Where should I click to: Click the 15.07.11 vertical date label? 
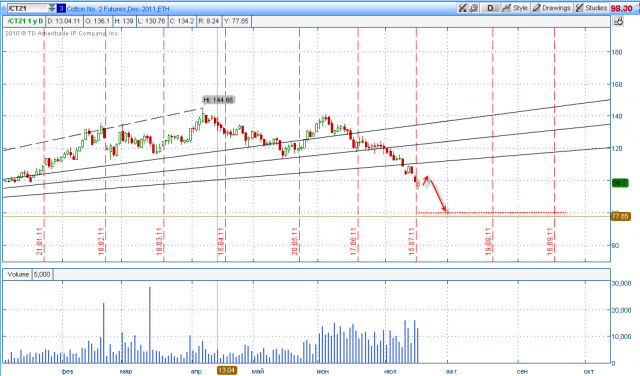point(412,242)
